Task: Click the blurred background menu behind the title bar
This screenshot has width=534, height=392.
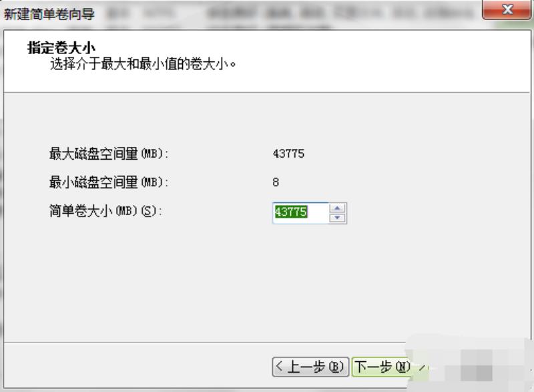Action: (290, 13)
